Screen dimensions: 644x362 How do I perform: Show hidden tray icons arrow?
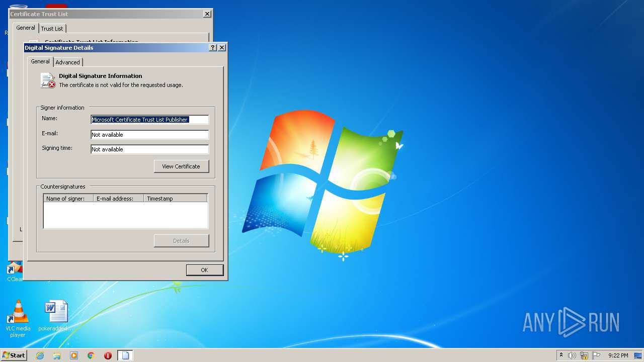coord(561,355)
